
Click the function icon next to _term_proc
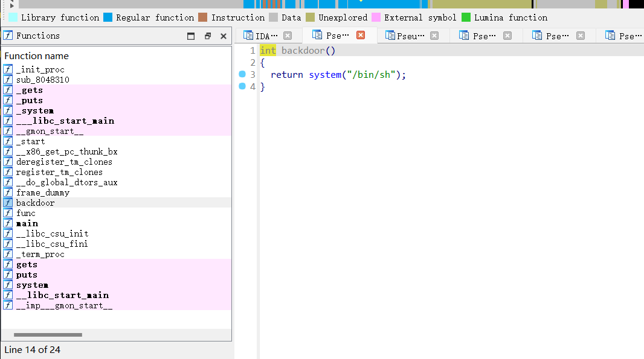pyautogui.click(x=8, y=253)
